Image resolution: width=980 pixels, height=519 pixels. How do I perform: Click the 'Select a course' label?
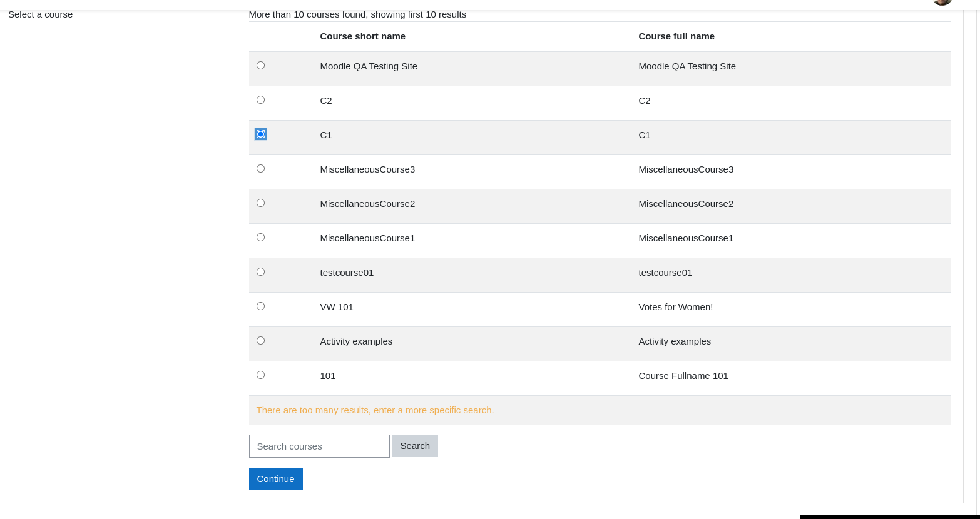pyautogui.click(x=41, y=14)
